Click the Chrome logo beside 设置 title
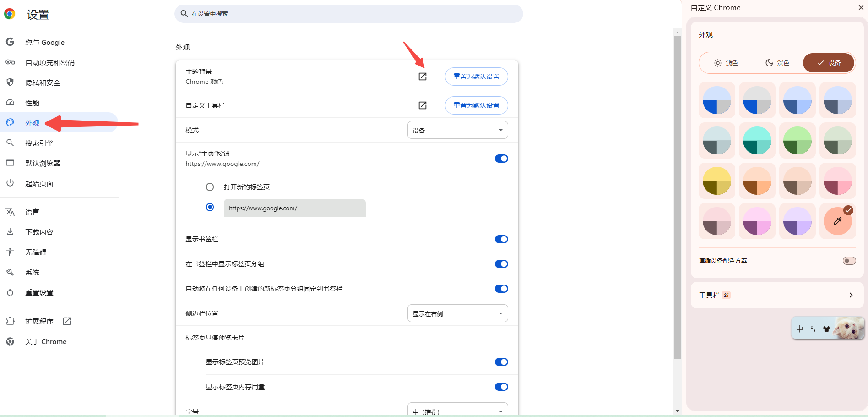 click(x=10, y=14)
